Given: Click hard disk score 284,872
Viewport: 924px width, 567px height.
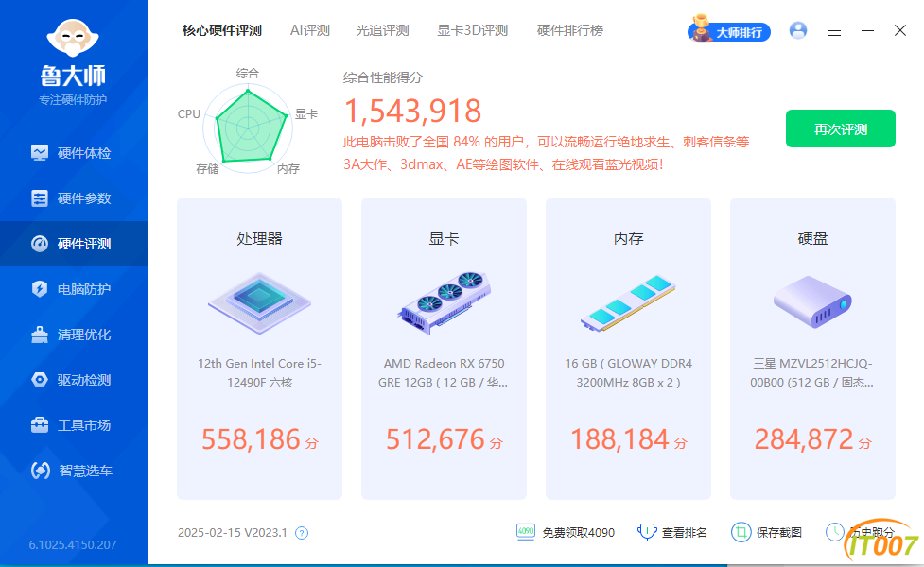Looking at the screenshot, I should pyautogui.click(x=805, y=439).
